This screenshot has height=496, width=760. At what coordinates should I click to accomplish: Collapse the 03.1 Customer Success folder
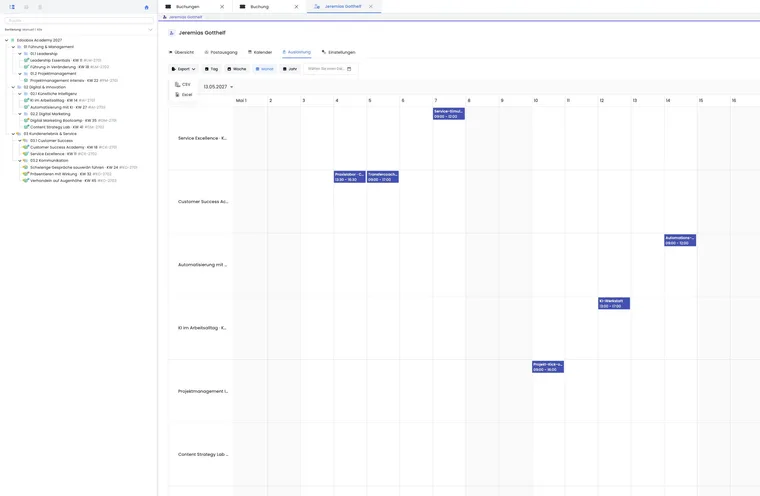click(x=20, y=141)
